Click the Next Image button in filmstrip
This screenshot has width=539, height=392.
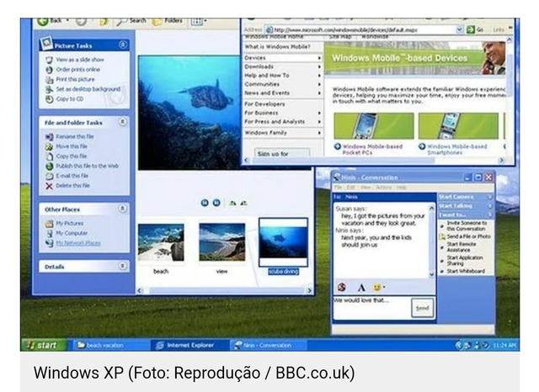click(x=216, y=203)
